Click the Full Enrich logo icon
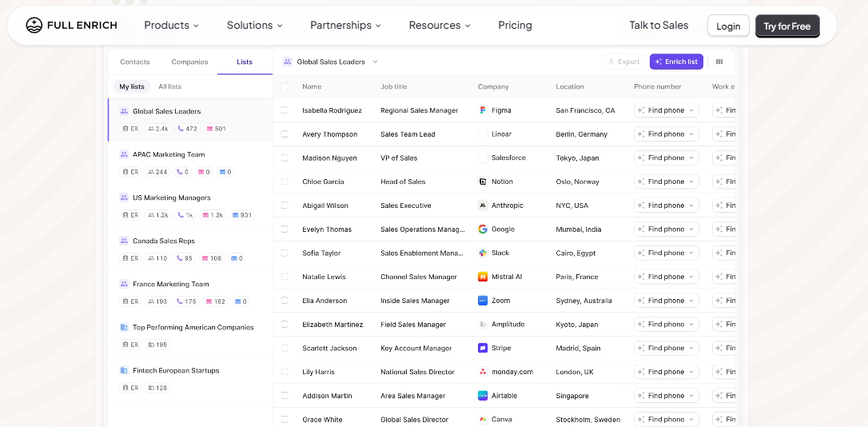The image size is (868, 427). (34, 25)
